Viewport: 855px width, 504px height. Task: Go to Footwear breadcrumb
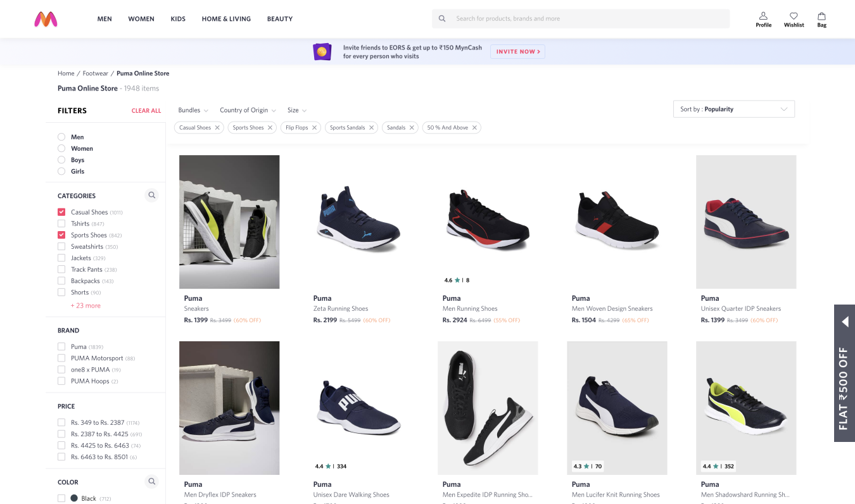coord(95,73)
